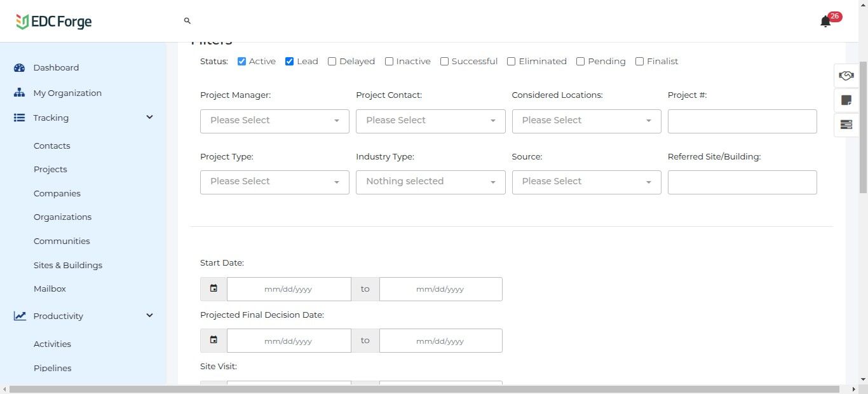The image size is (868, 394).
Task: Open the Projects link
Action: pos(50,170)
